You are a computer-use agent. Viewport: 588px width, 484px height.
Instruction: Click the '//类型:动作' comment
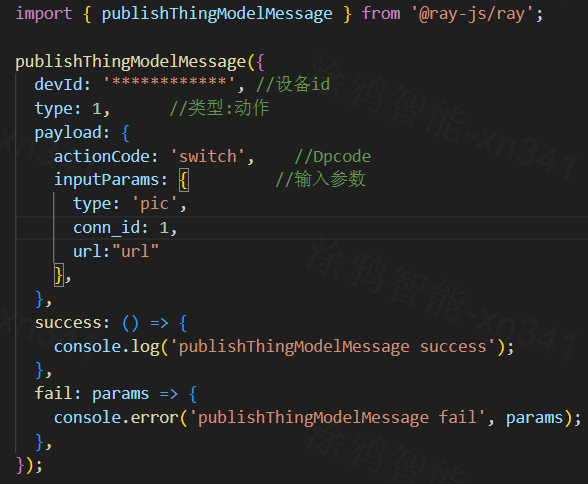[x=219, y=108]
